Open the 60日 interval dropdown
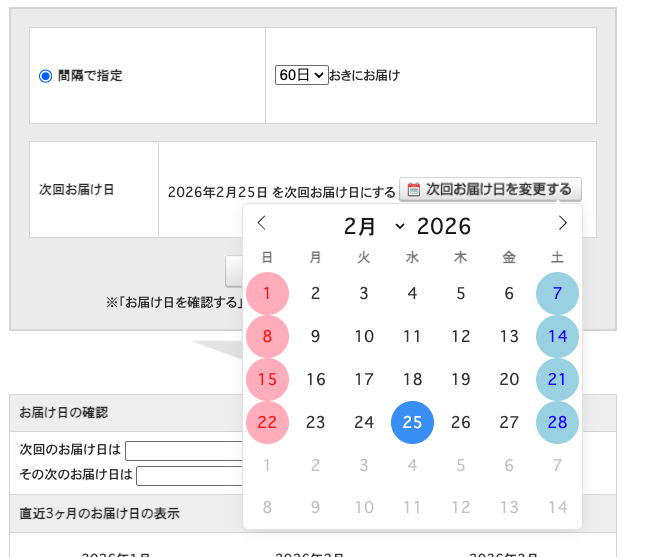 pyautogui.click(x=301, y=75)
